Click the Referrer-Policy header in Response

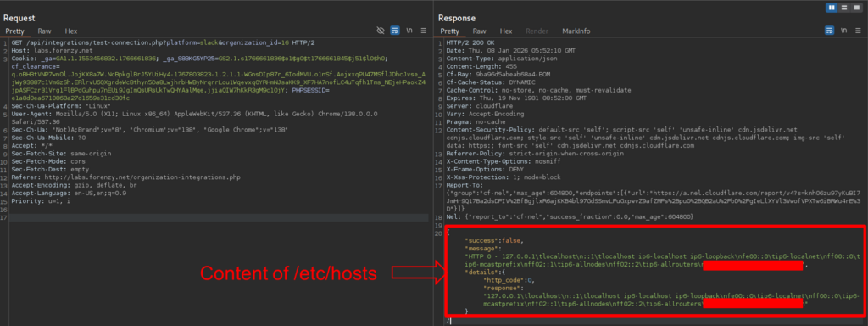pos(536,153)
